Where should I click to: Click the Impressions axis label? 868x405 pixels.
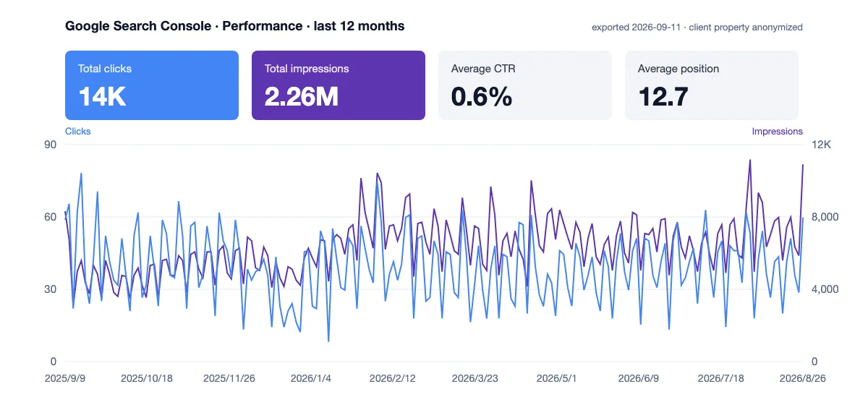click(777, 132)
